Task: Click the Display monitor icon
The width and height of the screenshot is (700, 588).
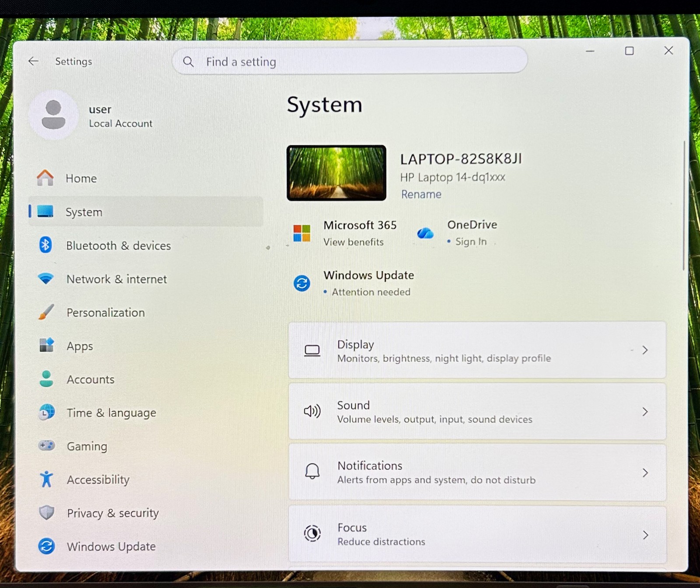Action: click(312, 350)
